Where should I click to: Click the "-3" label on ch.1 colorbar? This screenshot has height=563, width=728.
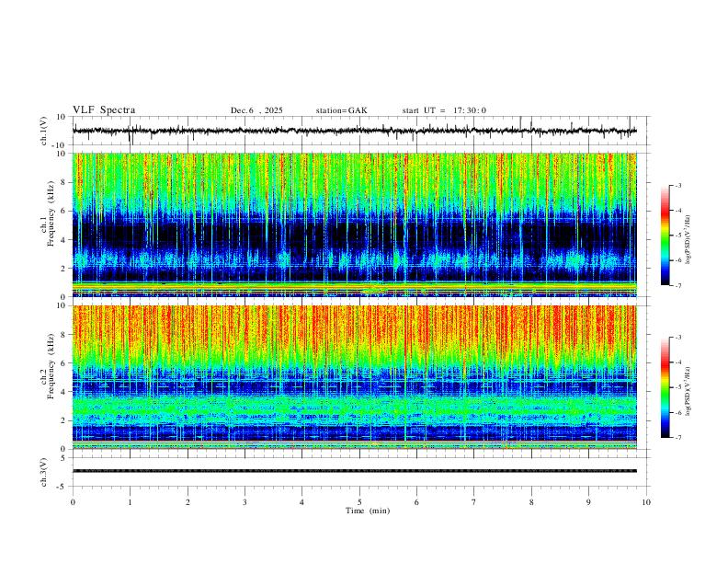click(x=678, y=185)
